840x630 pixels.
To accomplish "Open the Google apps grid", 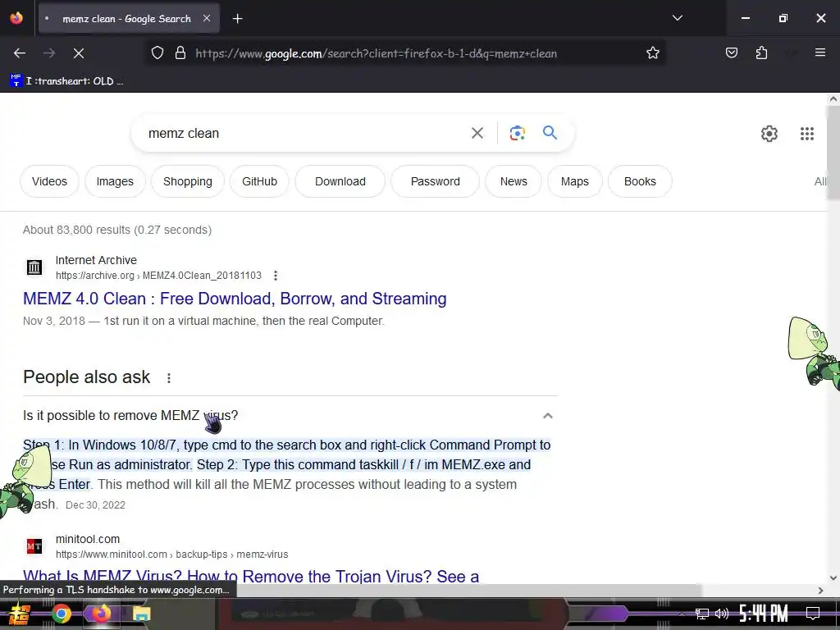I will click(807, 134).
